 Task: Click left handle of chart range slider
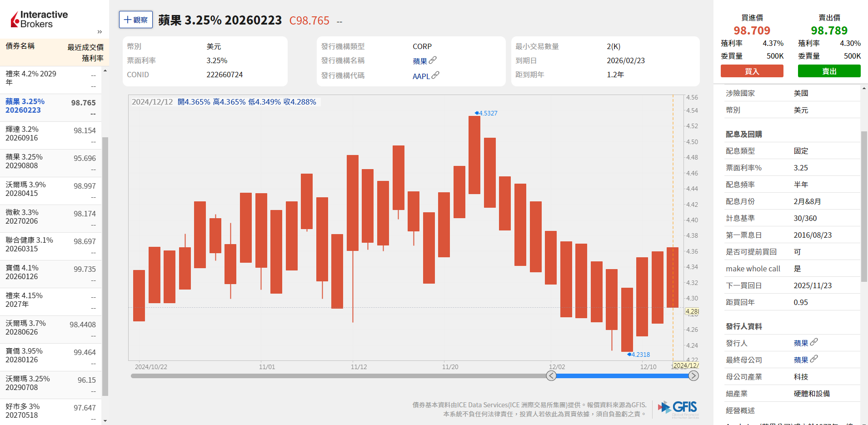[x=551, y=376]
